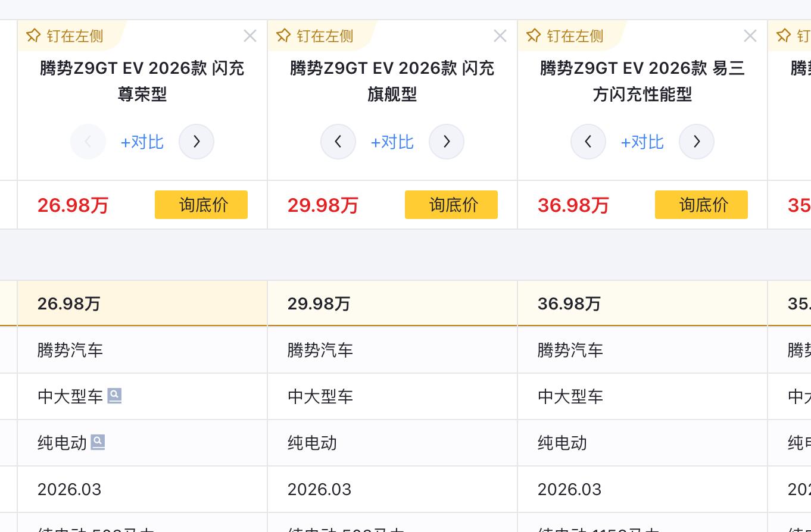Ask lowest price for 26.98万 model
The height and width of the screenshot is (532, 811).
coord(201,205)
